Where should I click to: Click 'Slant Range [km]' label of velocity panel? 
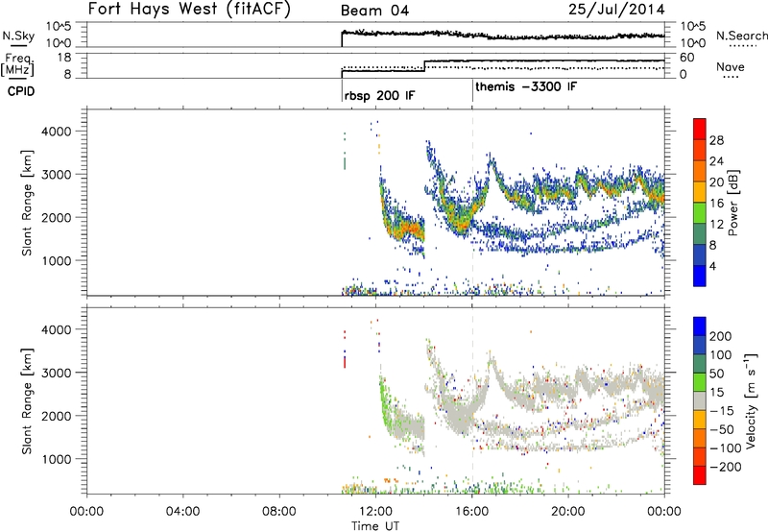click(x=27, y=401)
